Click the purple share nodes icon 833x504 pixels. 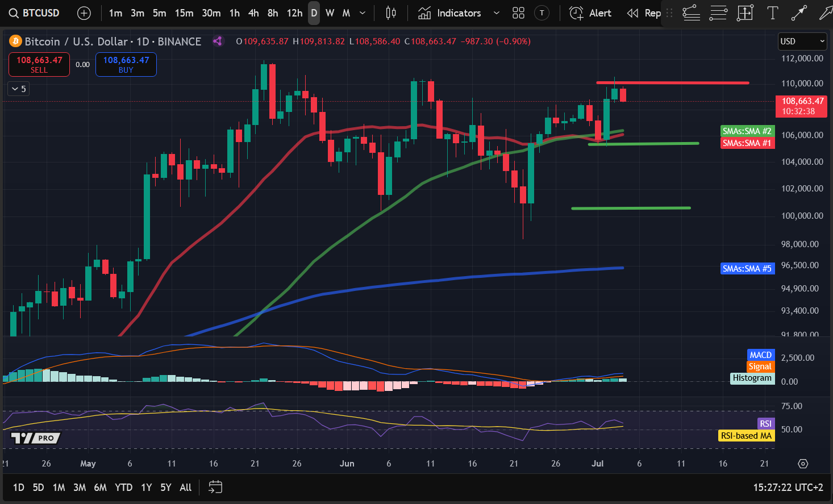point(218,41)
